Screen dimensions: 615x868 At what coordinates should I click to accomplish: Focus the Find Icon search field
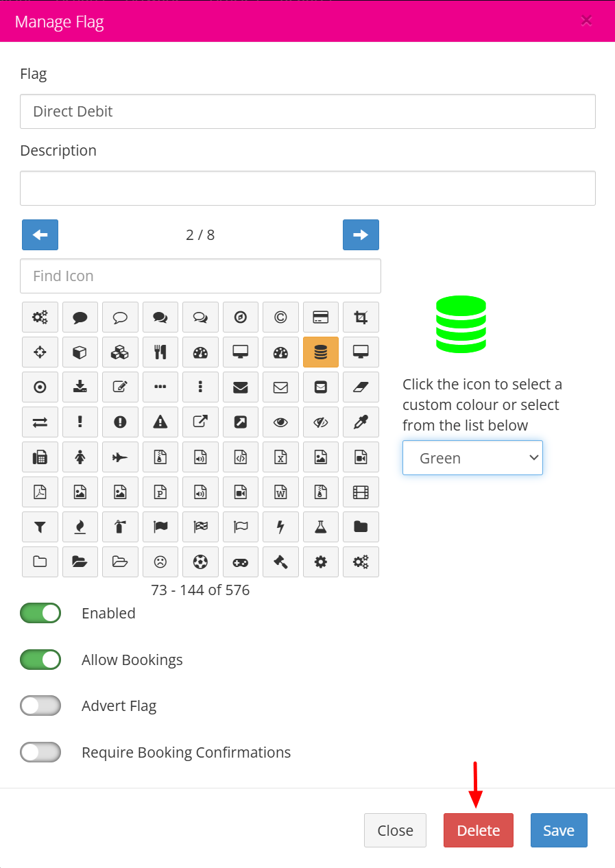coord(200,276)
